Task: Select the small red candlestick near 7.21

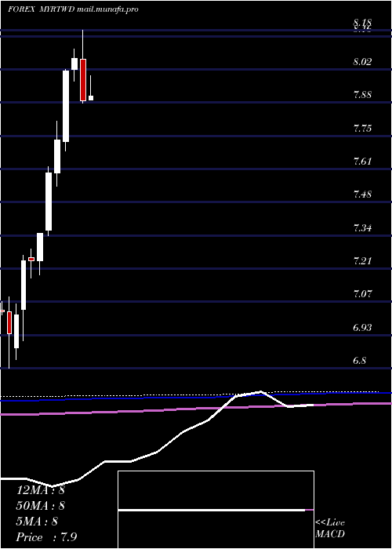Action: point(31,259)
